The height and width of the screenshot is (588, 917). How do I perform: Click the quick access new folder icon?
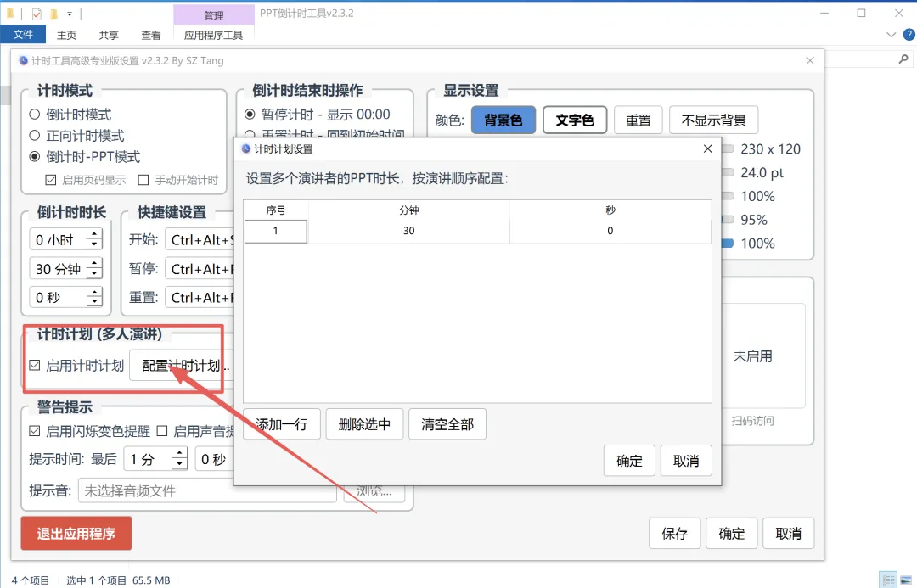pos(53,14)
